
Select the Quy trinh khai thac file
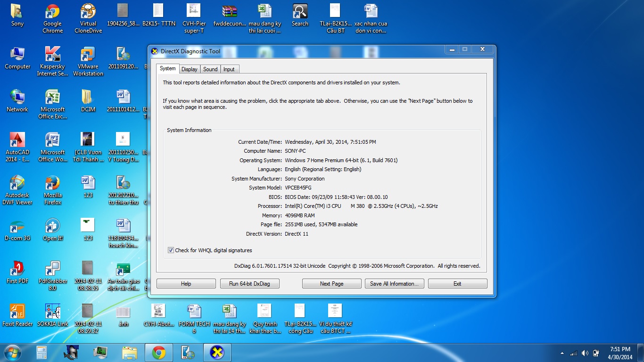[x=264, y=319]
